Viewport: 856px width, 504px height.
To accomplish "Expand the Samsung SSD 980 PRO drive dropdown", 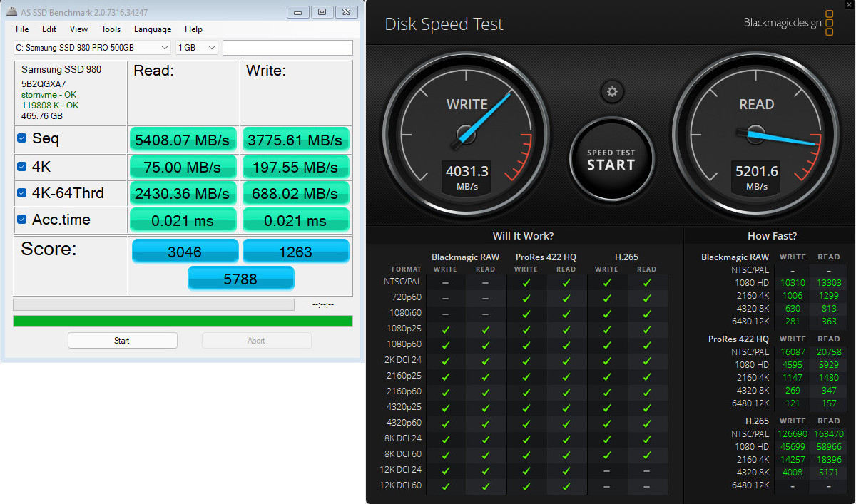I will pyautogui.click(x=93, y=48).
